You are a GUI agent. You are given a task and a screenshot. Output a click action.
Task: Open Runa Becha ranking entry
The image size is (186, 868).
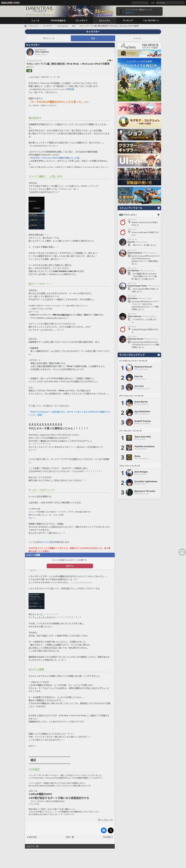(x=139, y=403)
